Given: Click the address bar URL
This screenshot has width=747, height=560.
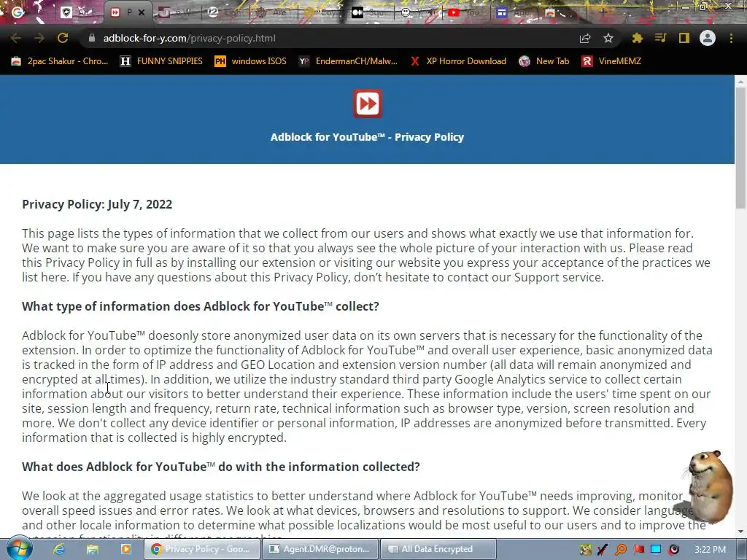Looking at the screenshot, I should 189,38.
